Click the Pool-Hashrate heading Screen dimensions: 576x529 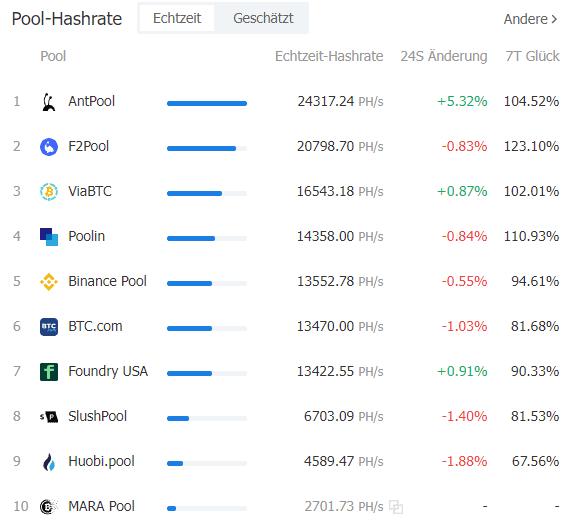(x=66, y=19)
